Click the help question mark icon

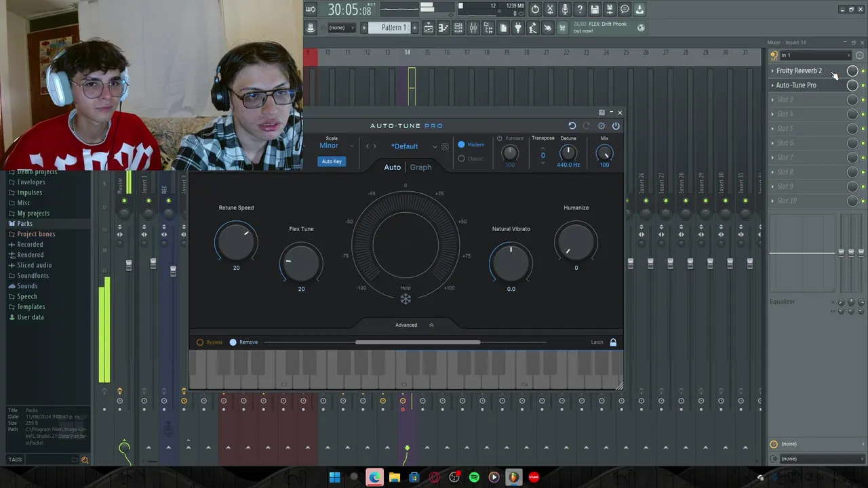coord(580,9)
